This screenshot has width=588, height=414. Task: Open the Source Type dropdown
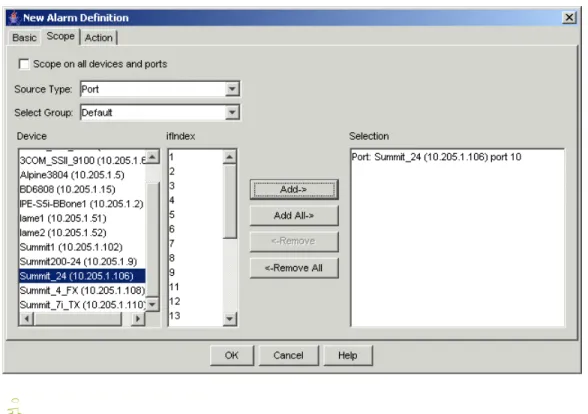tap(232, 89)
